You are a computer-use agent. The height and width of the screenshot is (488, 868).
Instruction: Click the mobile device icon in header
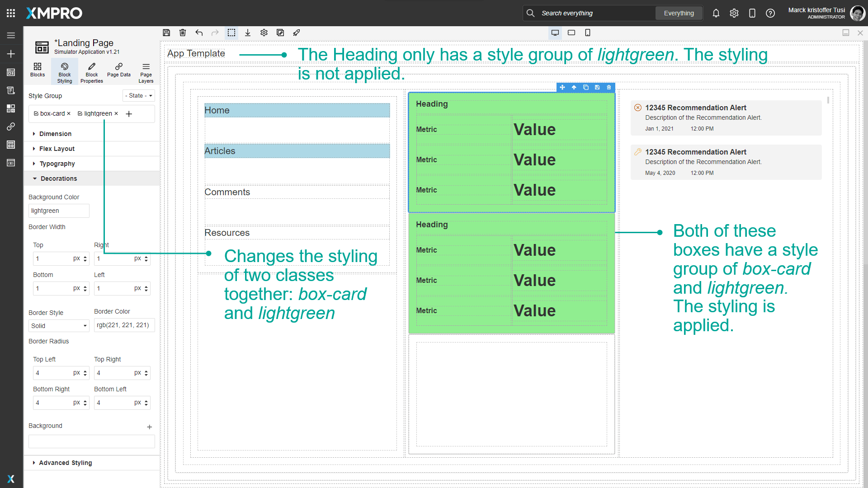pyautogui.click(x=752, y=13)
